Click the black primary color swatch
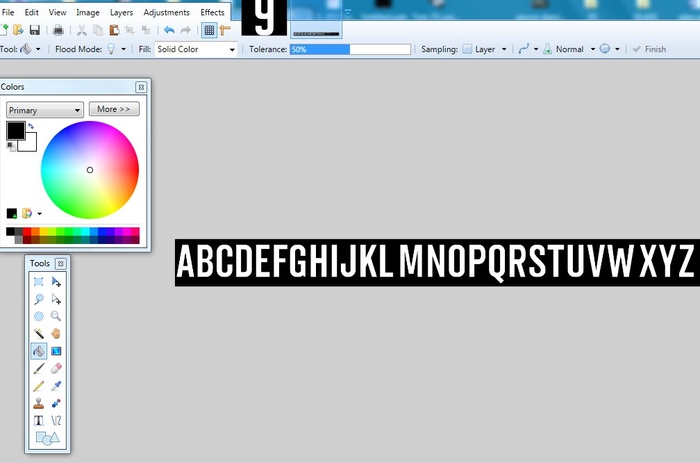 pyautogui.click(x=16, y=130)
